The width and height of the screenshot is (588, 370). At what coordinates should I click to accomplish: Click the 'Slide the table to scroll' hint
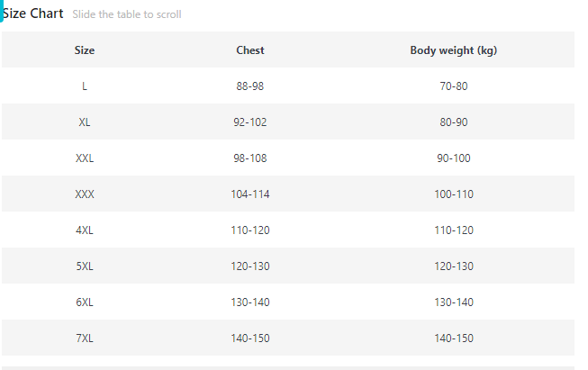tap(127, 14)
